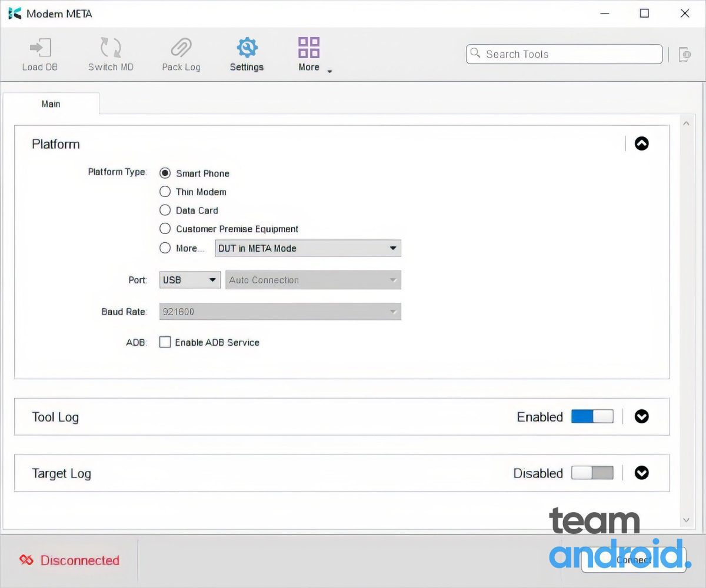Open the Port USB dropdown

point(189,280)
